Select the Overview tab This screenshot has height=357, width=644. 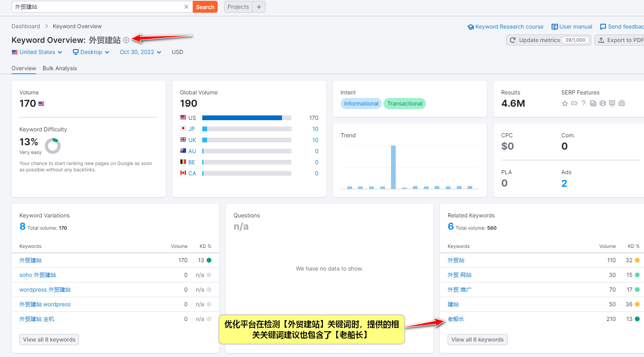(24, 68)
